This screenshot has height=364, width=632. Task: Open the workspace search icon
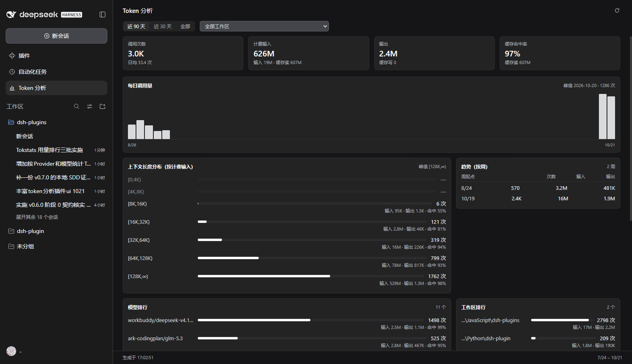[77, 106]
